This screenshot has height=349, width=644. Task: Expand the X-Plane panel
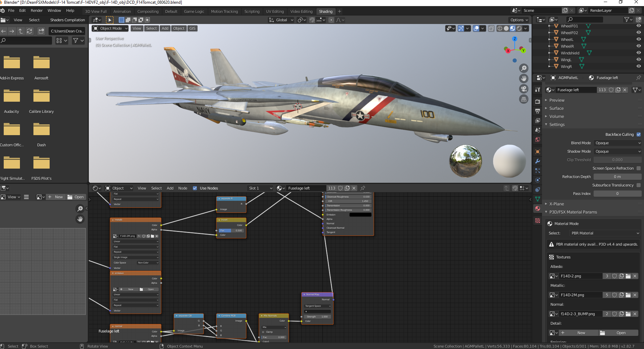tap(557, 204)
